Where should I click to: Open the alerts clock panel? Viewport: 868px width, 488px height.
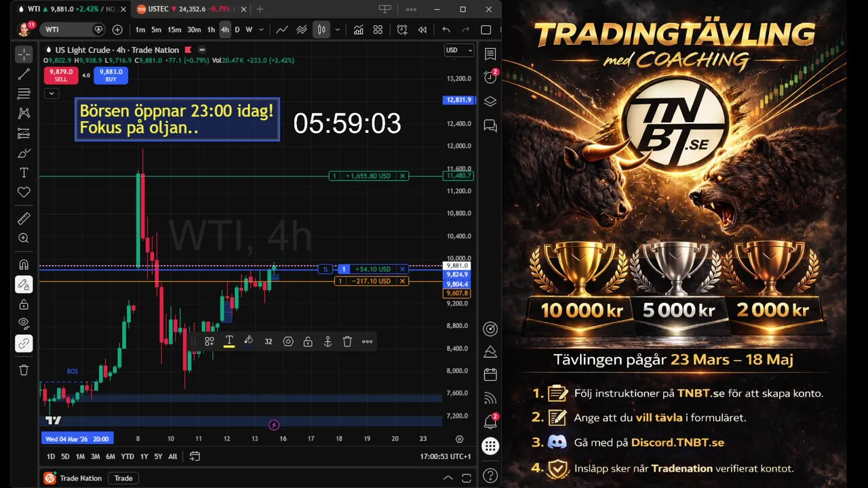click(x=490, y=77)
